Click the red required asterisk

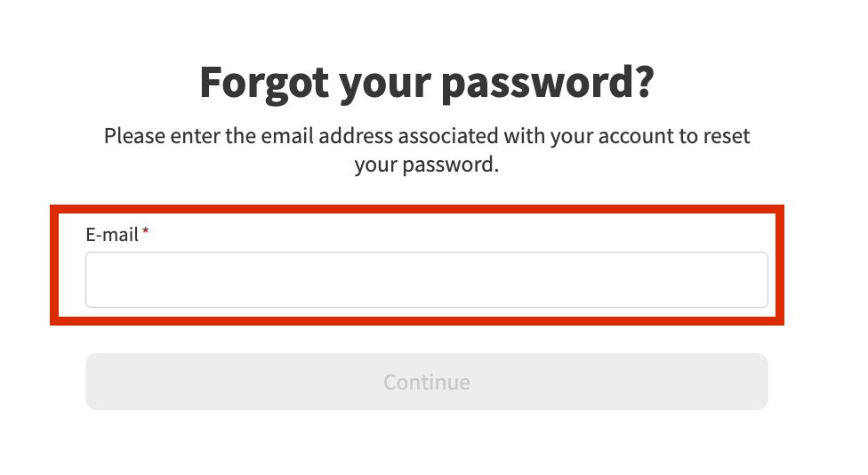(x=146, y=233)
